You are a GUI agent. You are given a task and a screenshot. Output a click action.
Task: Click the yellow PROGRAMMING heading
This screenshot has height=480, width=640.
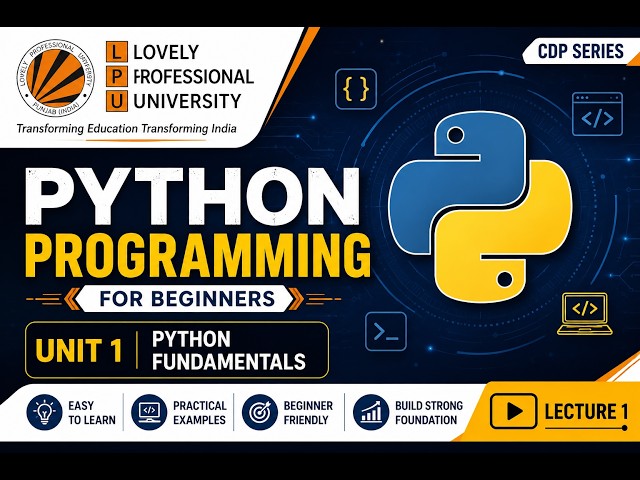pos(198,258)
